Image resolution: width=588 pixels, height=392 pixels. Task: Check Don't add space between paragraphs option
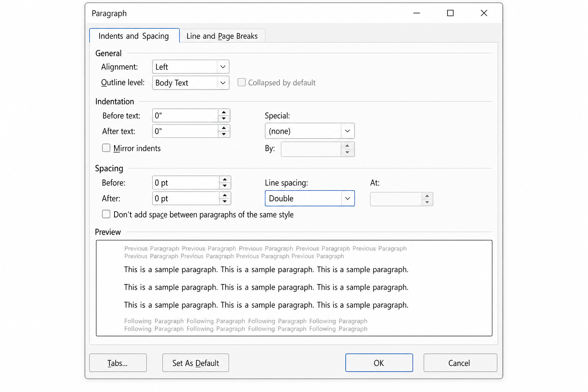pos(106,214)
